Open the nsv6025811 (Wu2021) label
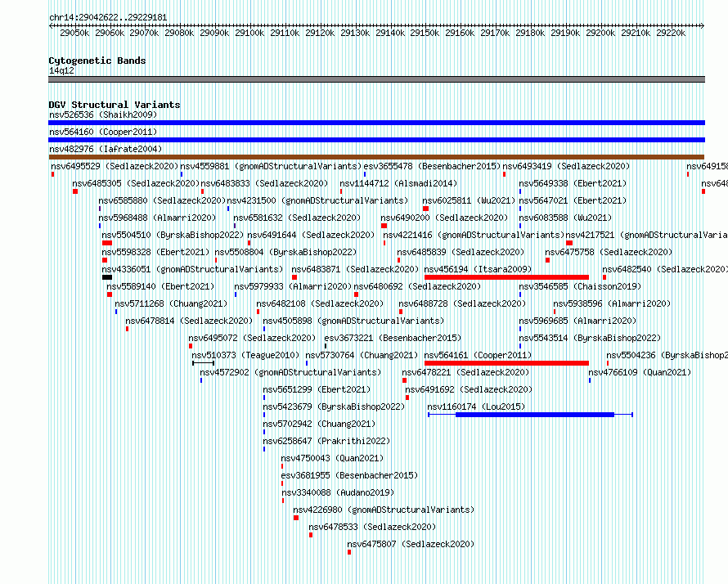Screen dimensions: 728x584 (x=469, y=200)
